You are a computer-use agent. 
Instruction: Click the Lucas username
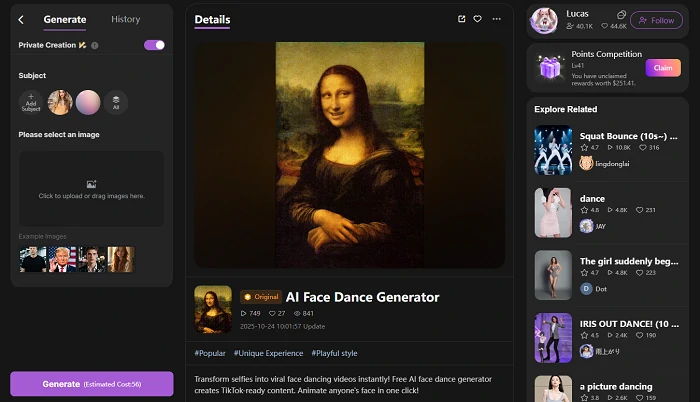(x=577, y=14)
